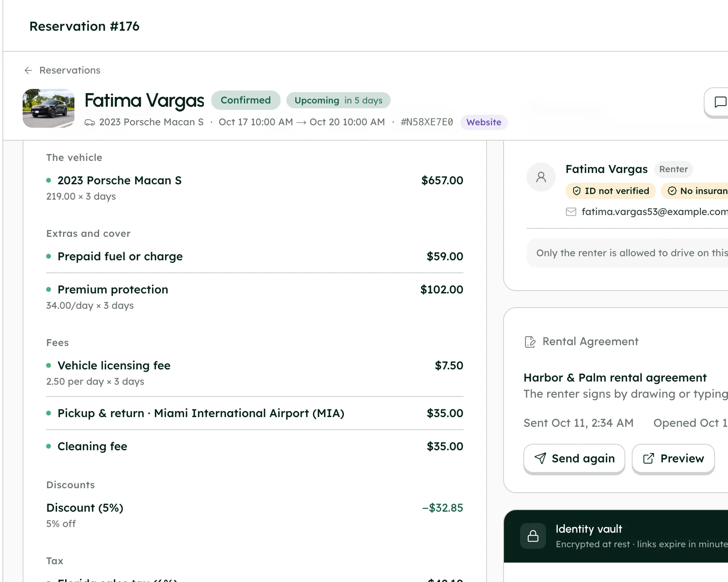Click the envelope email icon
The height and width of the screenshot is (582, 728).
(571, 212)
